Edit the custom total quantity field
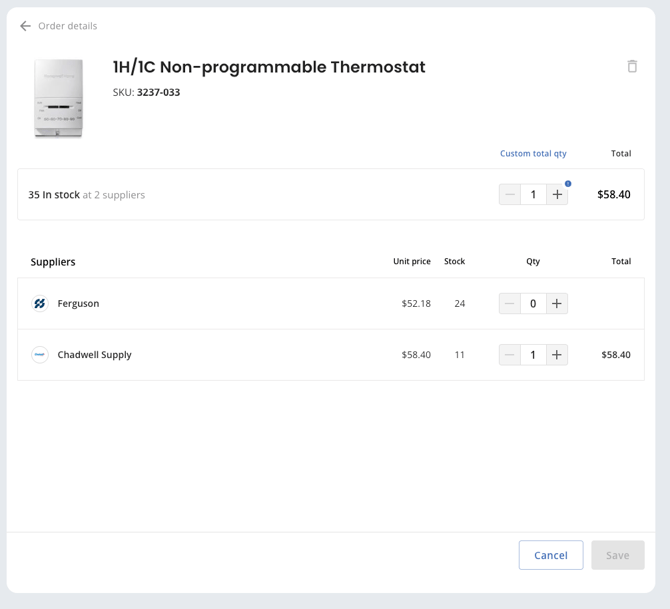Viewport: 670px width, 609px height. [x=533, y=194]
